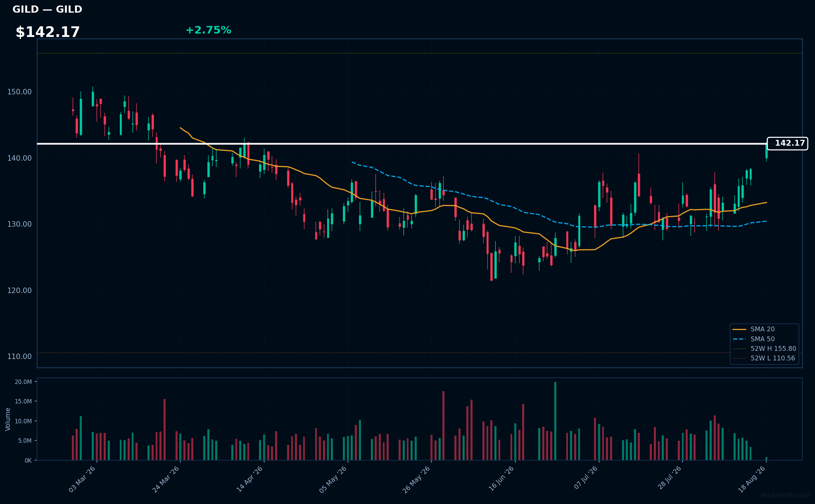Viewport: 815px width, 504px height.
Task: Click the 142.17 price tag label
Action: [787, 143]
